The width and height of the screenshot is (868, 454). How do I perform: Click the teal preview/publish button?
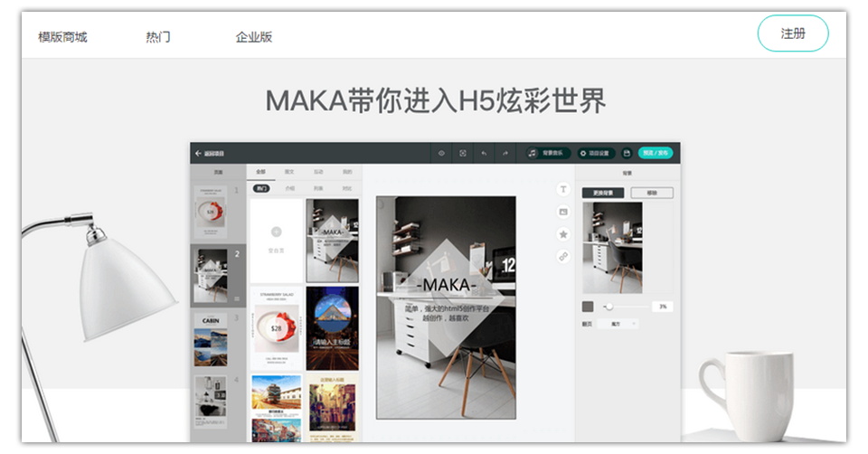click(x=656, y=153)
